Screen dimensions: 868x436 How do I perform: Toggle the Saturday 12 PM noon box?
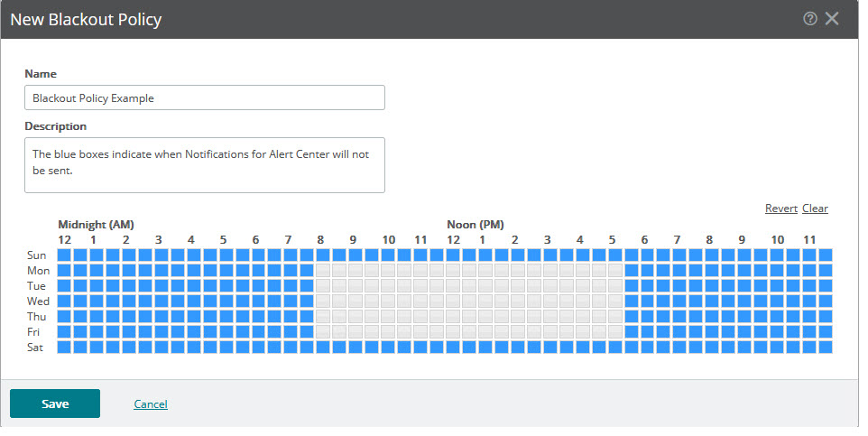point(453,347)
